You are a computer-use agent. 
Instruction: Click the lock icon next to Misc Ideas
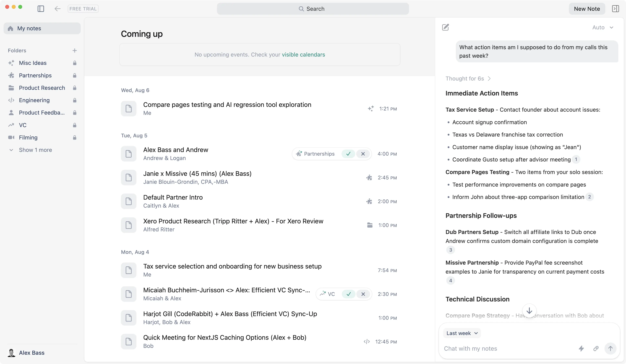[x=75, y=63]
